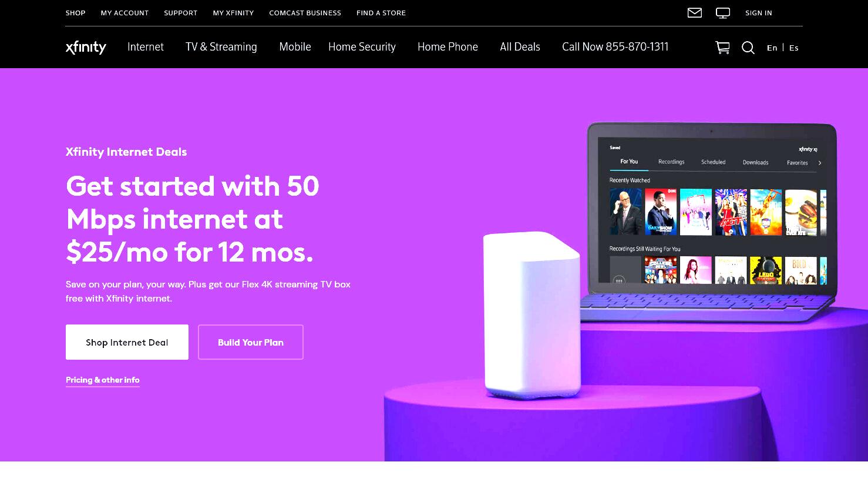
Task: Click the search magnifier icon
Action: coord(748,48)
